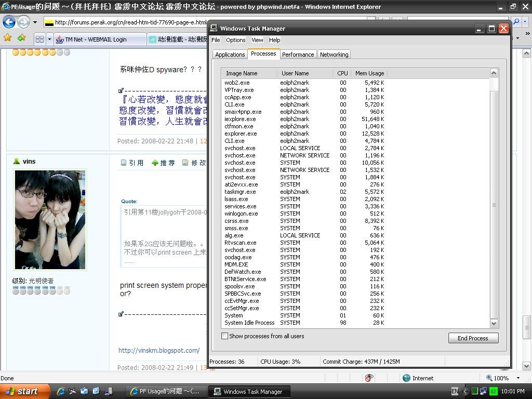Viewport: 532px width, 399px height.
Task: Open the Favorites Center star icon
Action: click(7, 38)
